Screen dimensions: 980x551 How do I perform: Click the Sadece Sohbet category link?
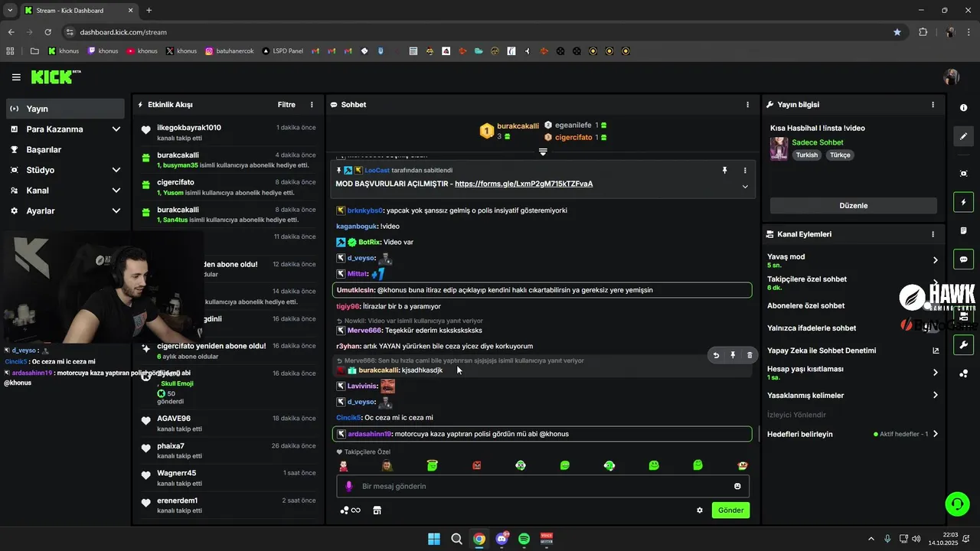(817, 142)
